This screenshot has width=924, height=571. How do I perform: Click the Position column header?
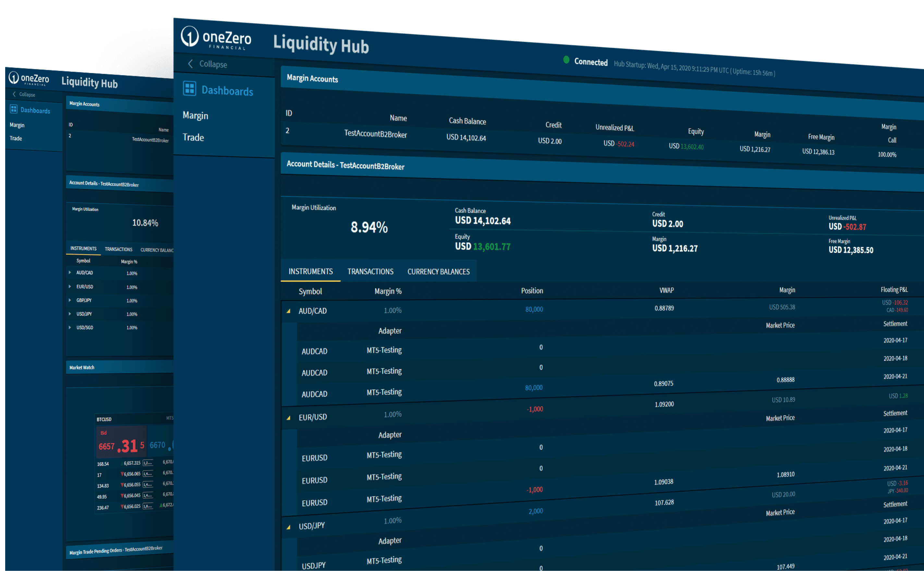click(x=532, y=291)
